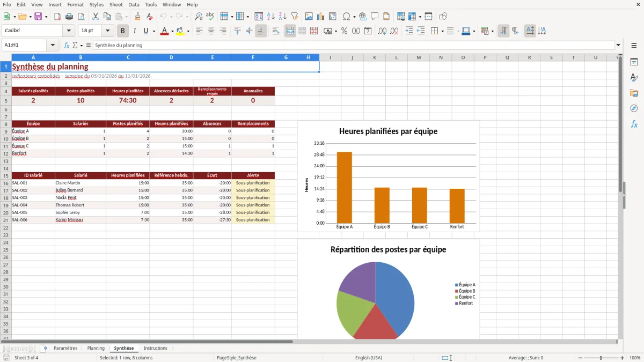Click Sort Ascending icon
The height and width of the screenshot is (362, 644).
[x=271, y=17]
